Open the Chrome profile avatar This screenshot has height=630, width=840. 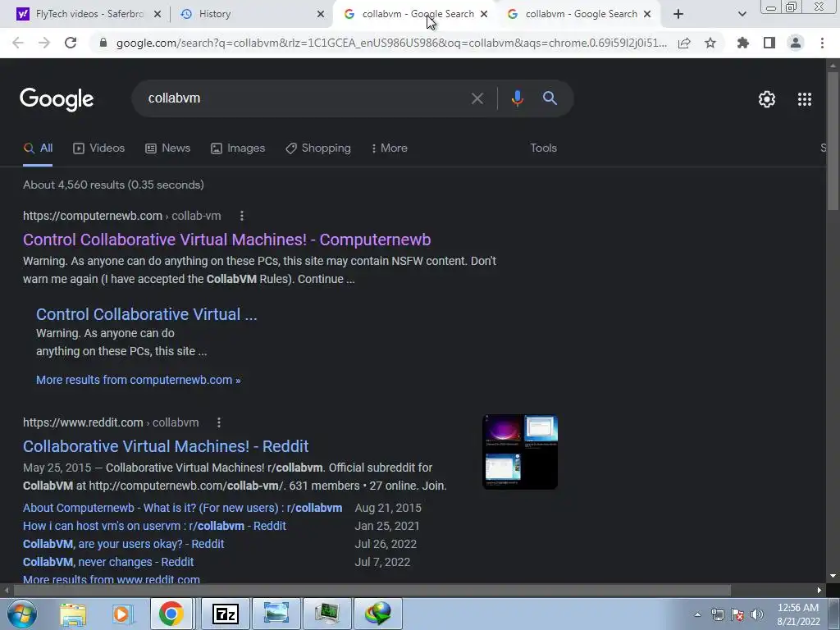click(x=796, y=43)
